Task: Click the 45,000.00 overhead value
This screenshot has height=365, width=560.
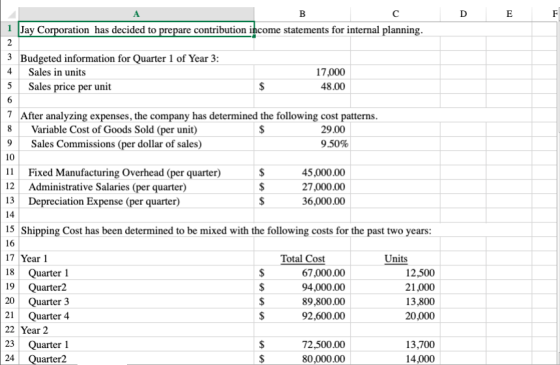Action: pos(302,172)
